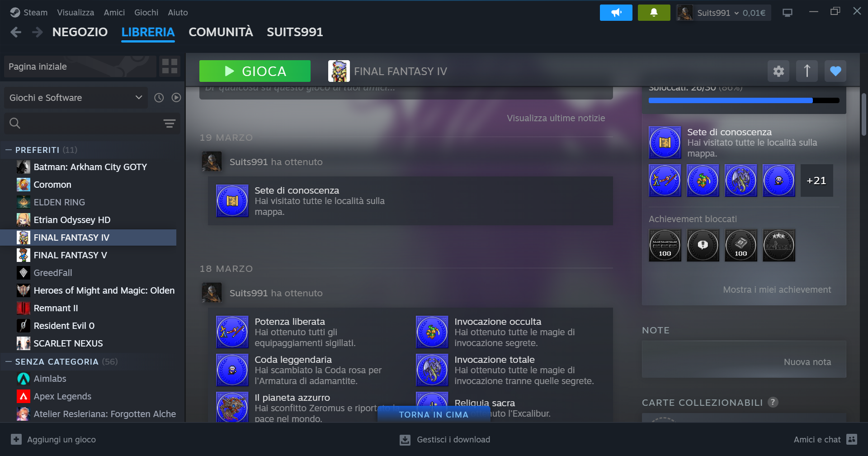Open the Aiuto menu

[x=178, y=13]
